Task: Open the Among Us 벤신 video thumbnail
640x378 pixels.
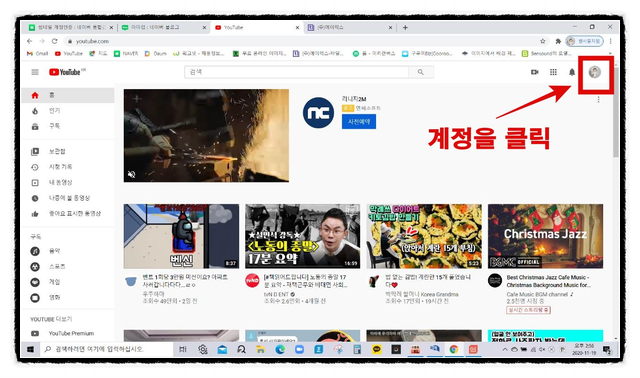Action: [x=181, y=236]
